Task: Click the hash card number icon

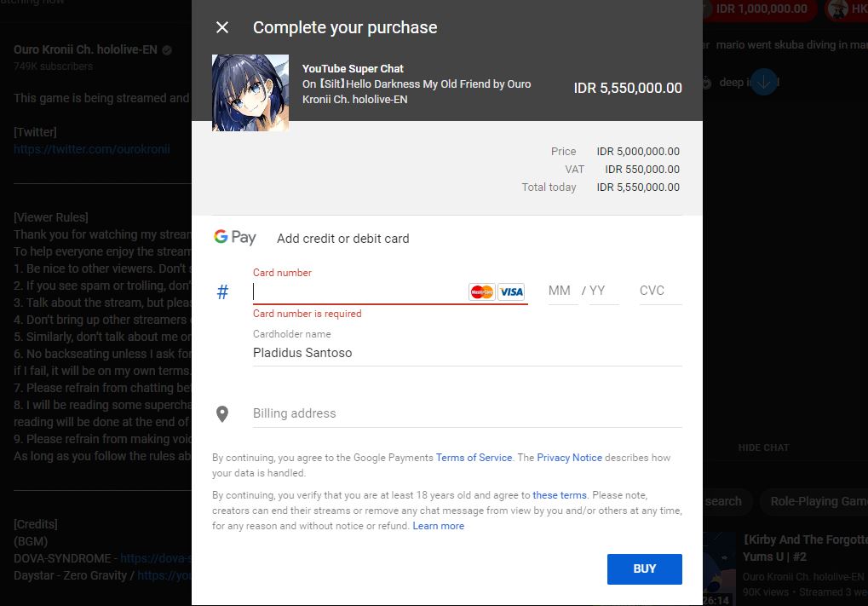Action: (222, 292)
